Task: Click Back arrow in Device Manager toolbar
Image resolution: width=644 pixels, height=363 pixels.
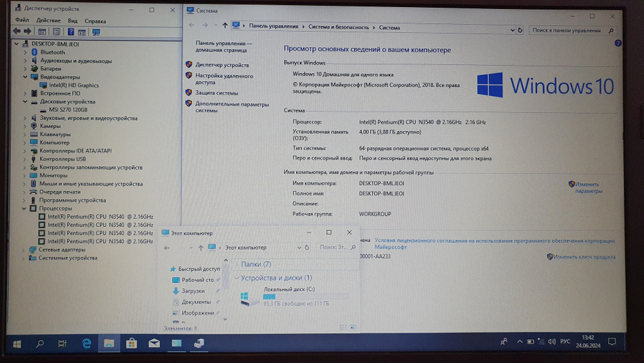Action: pyautogui.click(x=17, y=31)
